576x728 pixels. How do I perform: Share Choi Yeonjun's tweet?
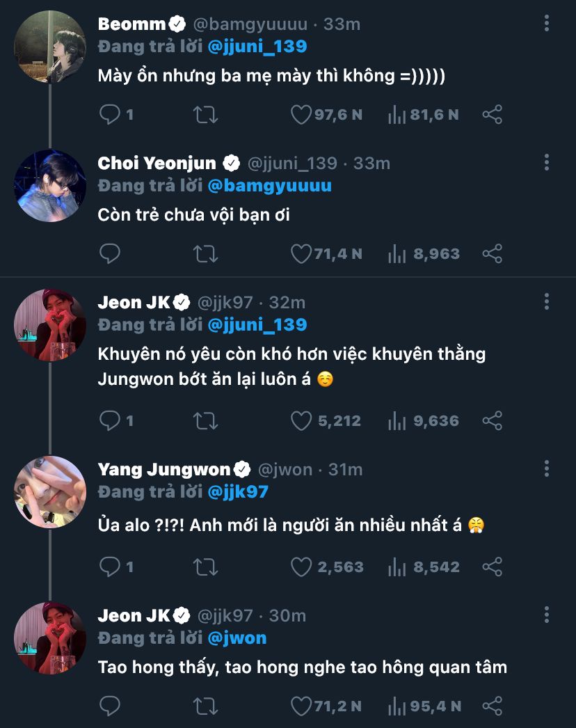[x=493, y=253]
